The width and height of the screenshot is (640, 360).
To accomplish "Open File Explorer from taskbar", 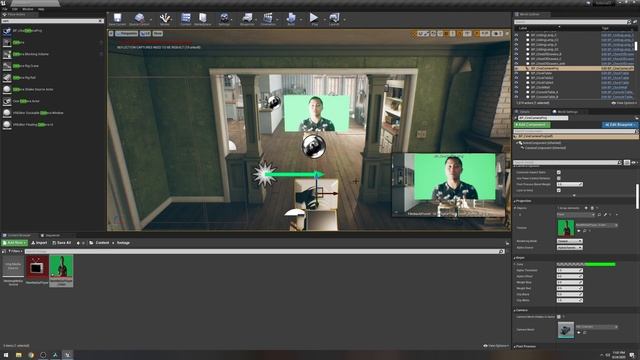I will click(x=18, y=355).
